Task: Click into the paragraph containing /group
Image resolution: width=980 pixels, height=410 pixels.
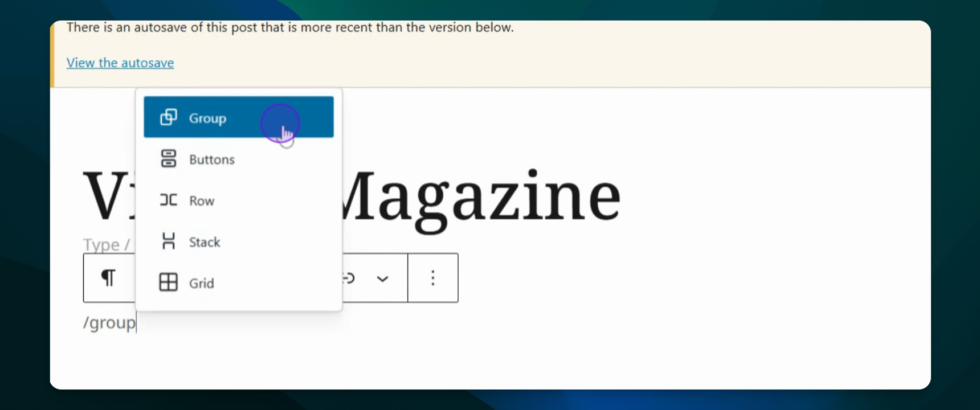Action: click(x=109, y=323)
